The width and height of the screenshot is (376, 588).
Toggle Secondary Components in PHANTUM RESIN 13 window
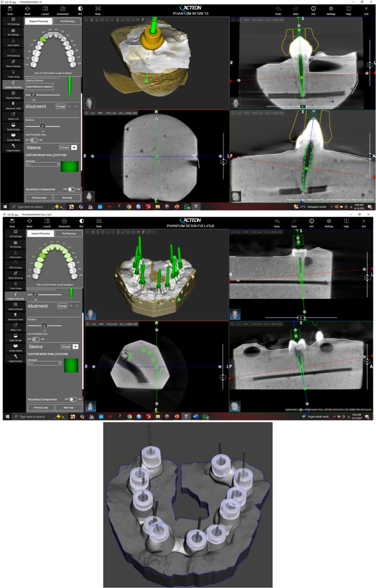(x=71, y=190)
